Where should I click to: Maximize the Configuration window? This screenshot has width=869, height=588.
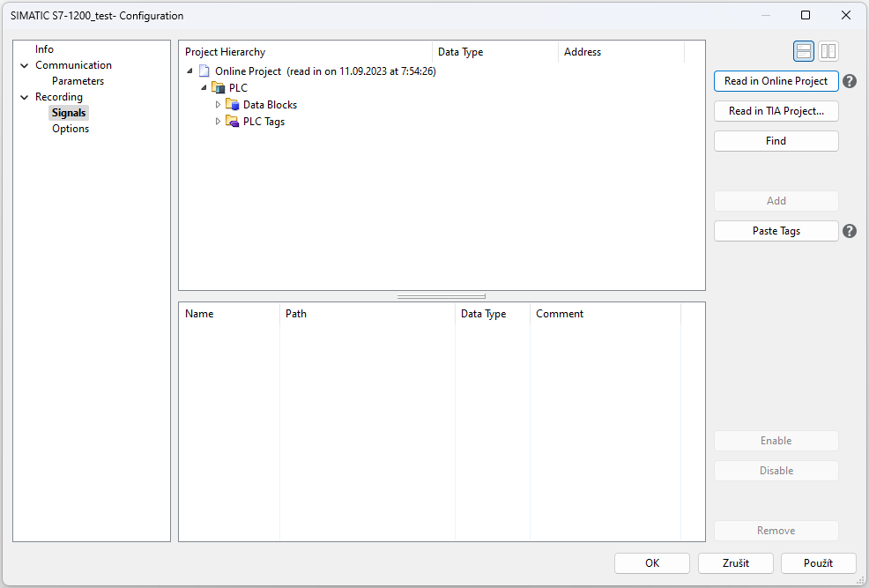(806, 15)
